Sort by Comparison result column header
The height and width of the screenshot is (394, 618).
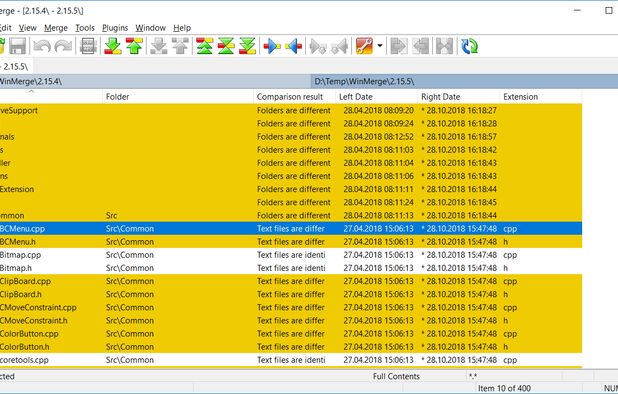[x=294, y=97]
